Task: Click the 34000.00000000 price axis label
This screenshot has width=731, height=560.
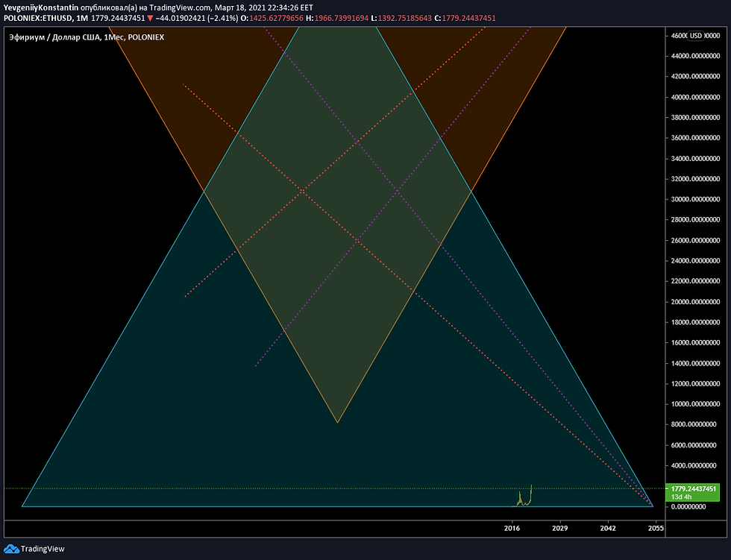Action: coord(695,158)
